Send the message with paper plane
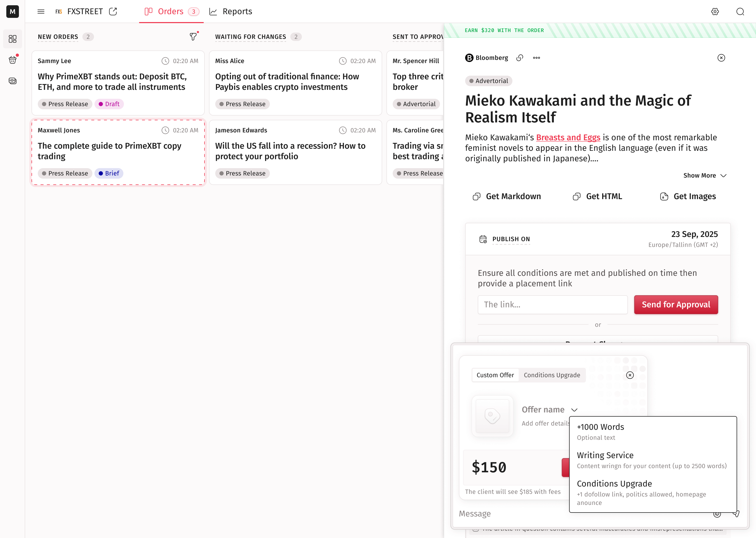The image size is (756, 538). 736,514
